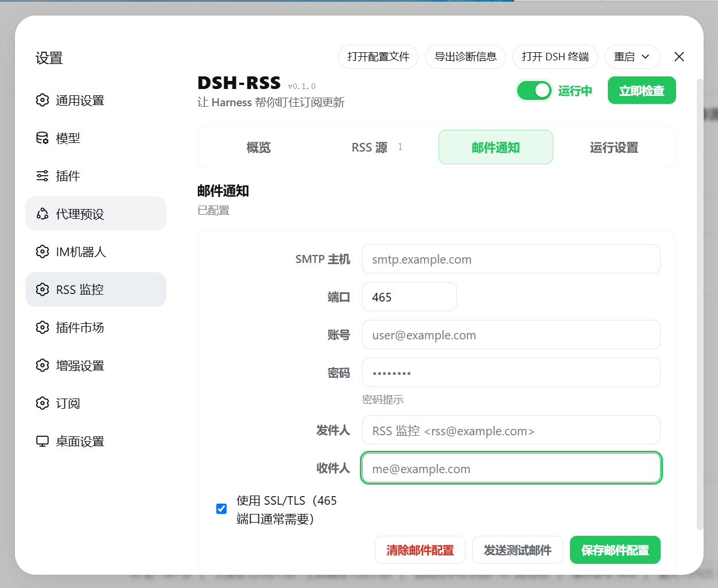
Task: Click the 收件人 input field
Action: tap(511, 468)
